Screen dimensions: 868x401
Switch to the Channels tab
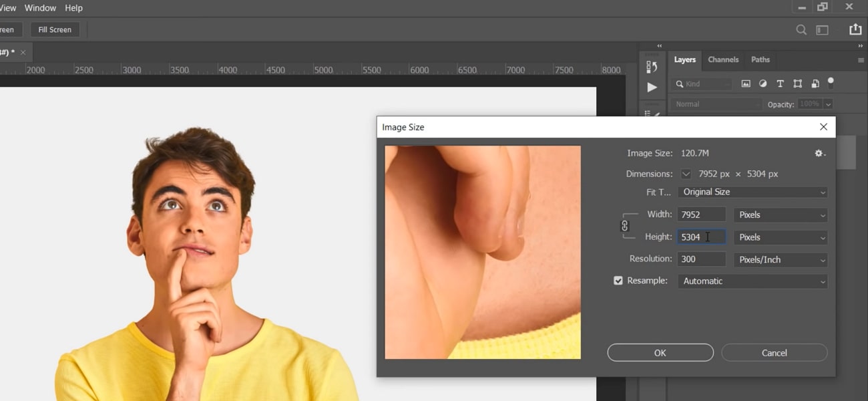[x=723, y=59]
